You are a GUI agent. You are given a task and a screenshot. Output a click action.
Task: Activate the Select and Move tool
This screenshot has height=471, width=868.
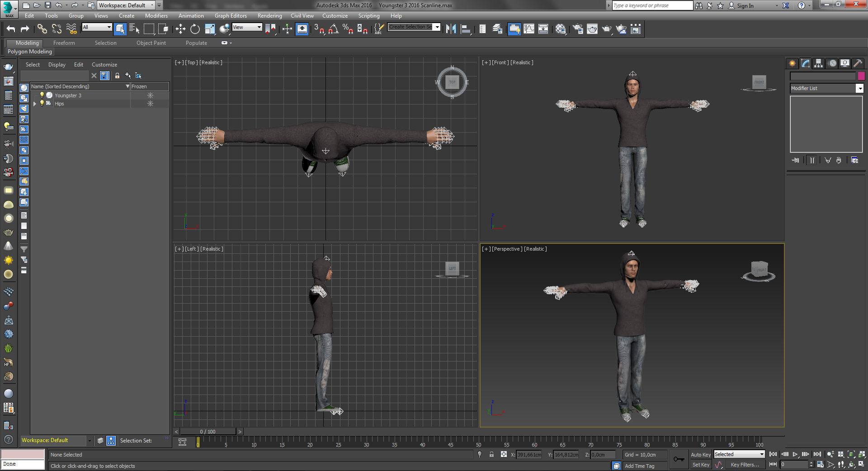click(180, 29)
